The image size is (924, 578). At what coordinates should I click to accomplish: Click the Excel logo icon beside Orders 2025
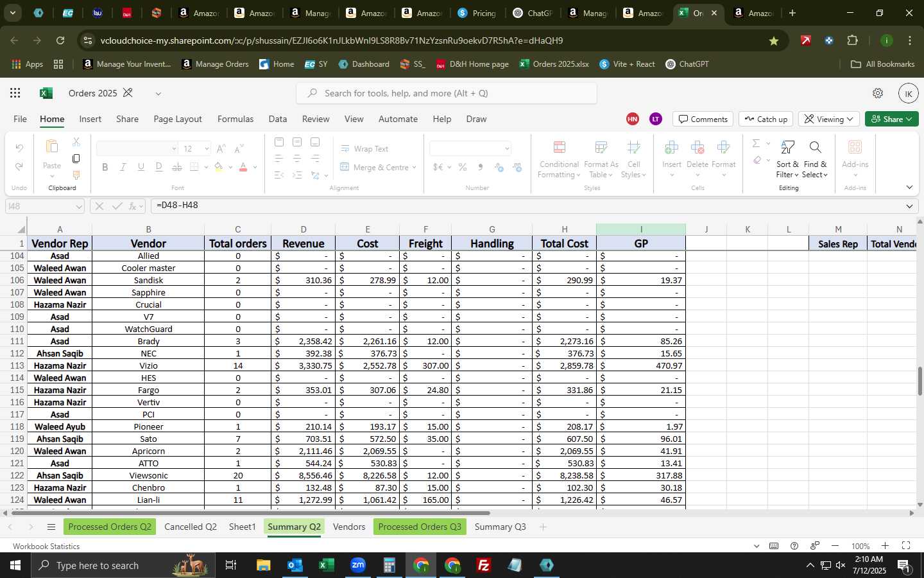pyautogui.click(x=46, y=93)
